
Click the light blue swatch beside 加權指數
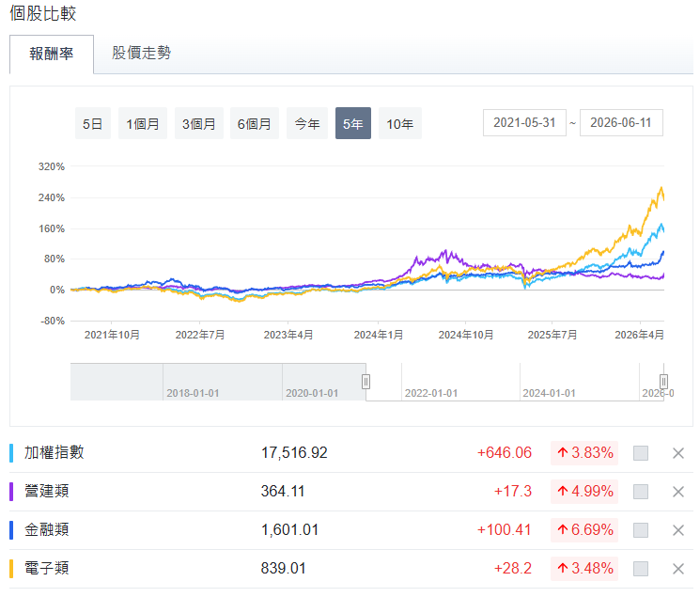[11, 452]
